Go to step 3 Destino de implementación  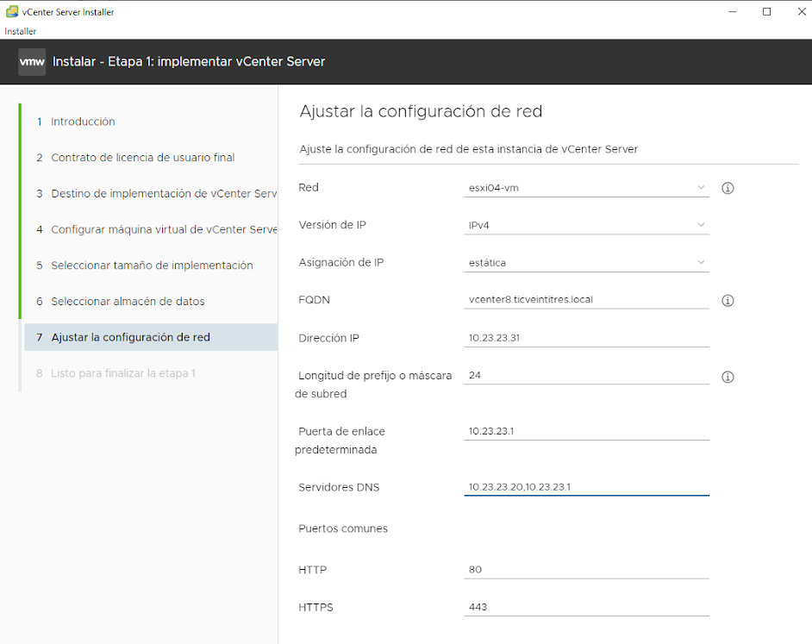click(156, 194)
